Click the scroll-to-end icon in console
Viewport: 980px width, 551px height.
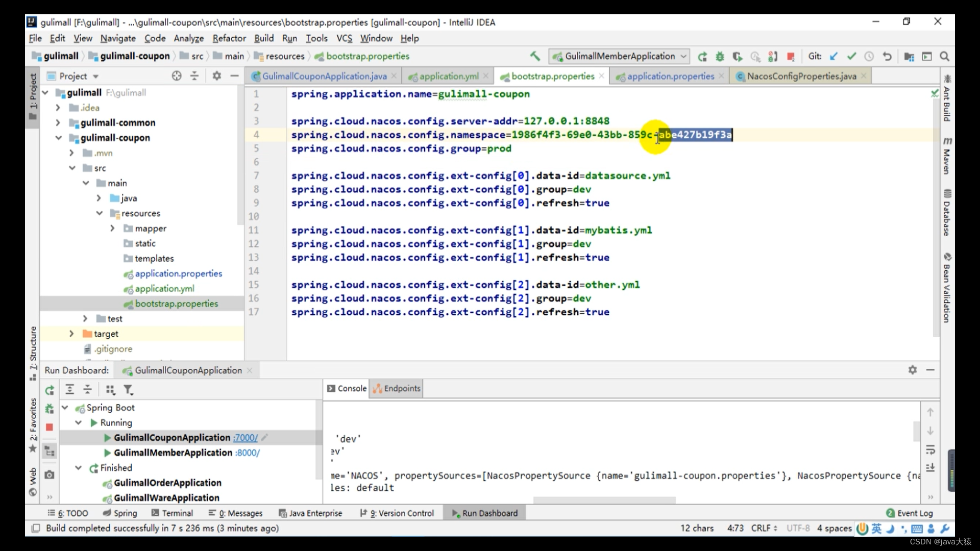pyautogui.click(x=930, y=468)
